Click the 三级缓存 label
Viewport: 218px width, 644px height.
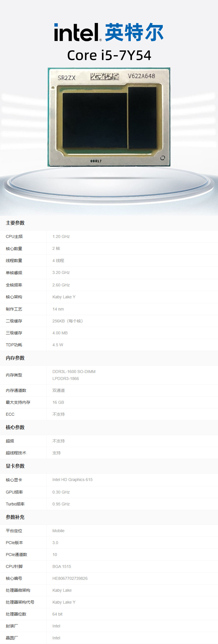(x=14, y=333)
